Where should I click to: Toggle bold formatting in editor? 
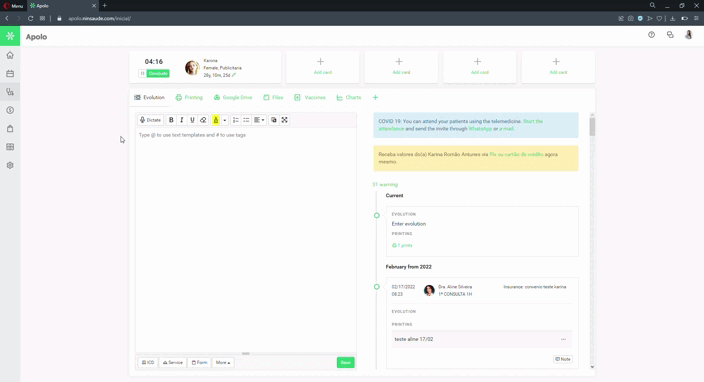[171, 120]
